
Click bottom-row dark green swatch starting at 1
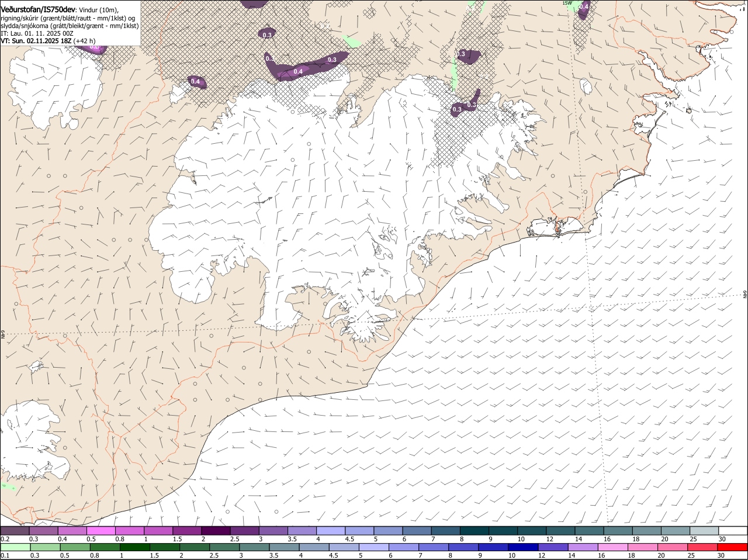134,547
